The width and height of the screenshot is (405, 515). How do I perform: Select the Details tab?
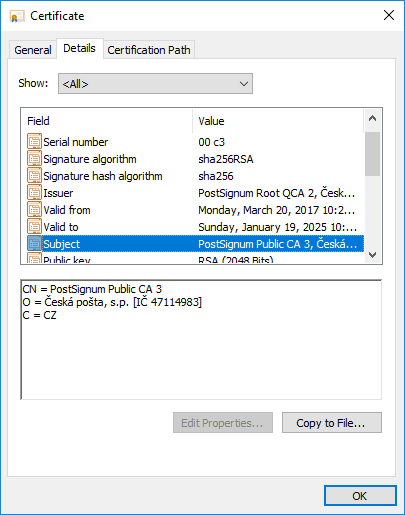click(x=79, y=48)
